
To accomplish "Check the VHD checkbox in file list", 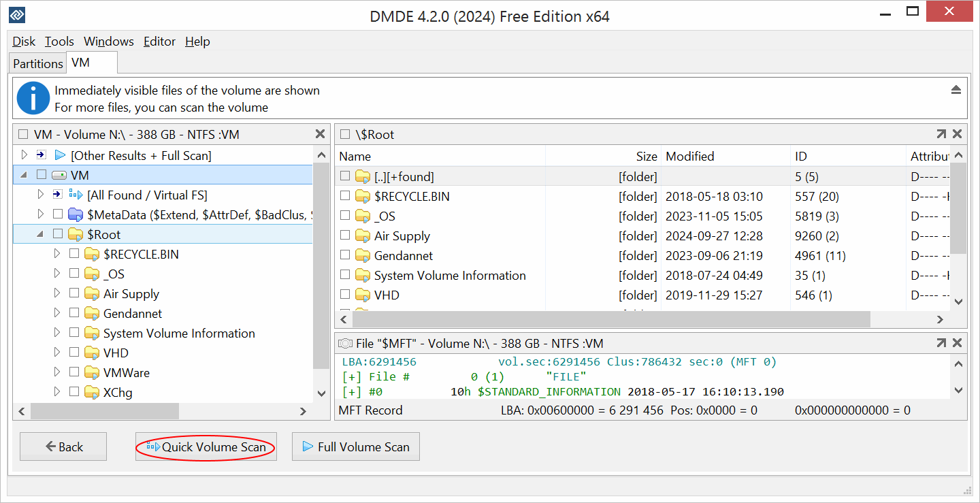I will coord(345,295).
